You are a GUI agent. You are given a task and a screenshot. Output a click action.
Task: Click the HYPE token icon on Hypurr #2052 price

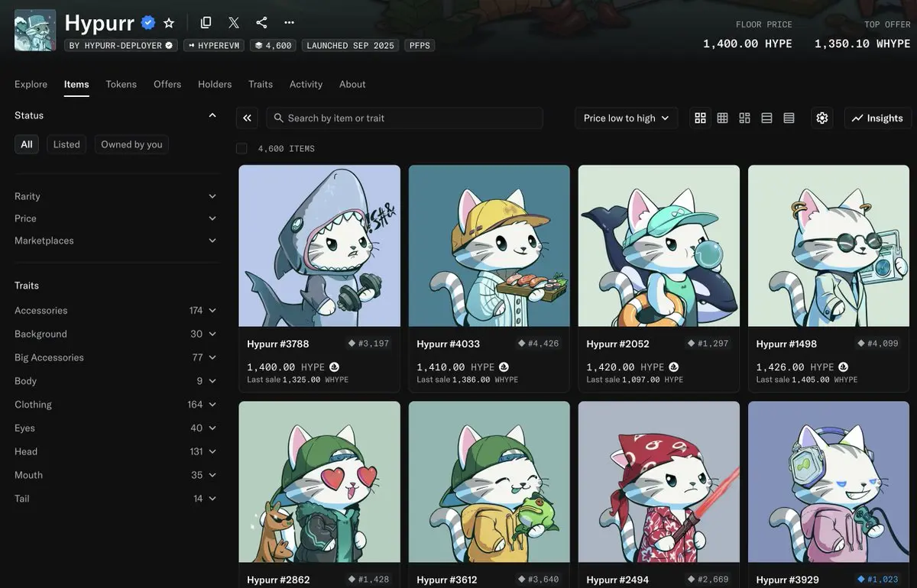coord(673,367)
